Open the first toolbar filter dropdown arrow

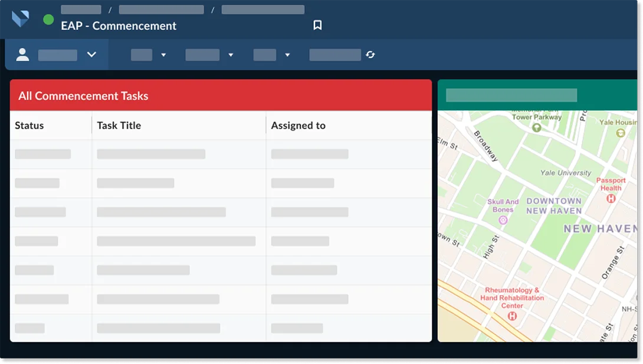(x=163, y=55)
